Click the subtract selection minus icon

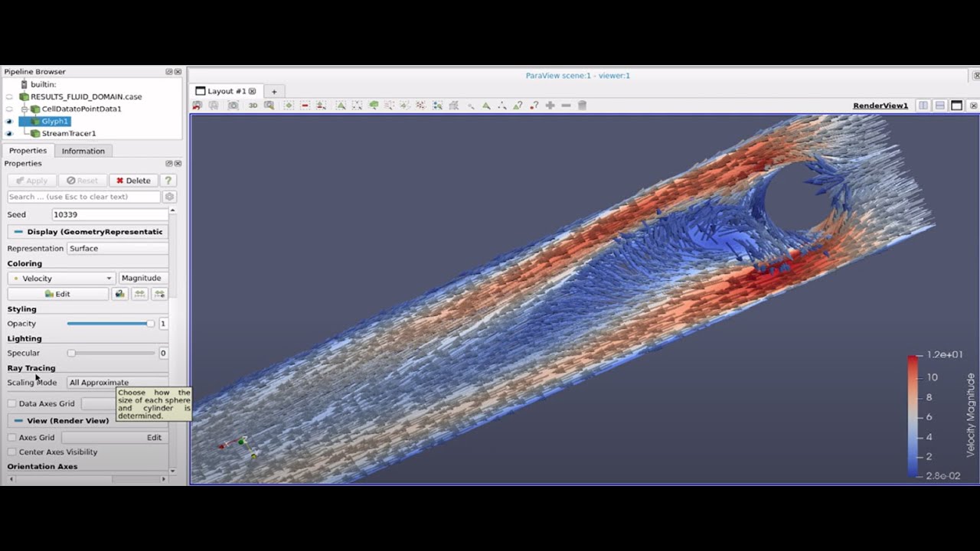(x=566, y=106)
